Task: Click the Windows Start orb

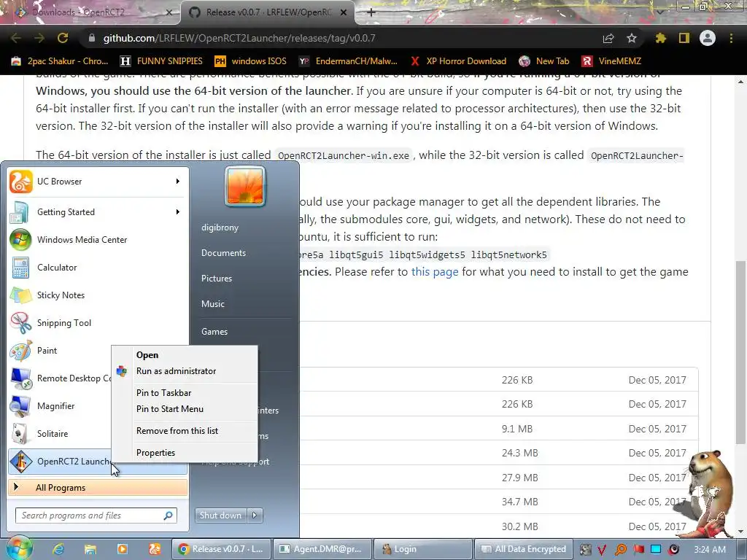Action: point(18,548)
